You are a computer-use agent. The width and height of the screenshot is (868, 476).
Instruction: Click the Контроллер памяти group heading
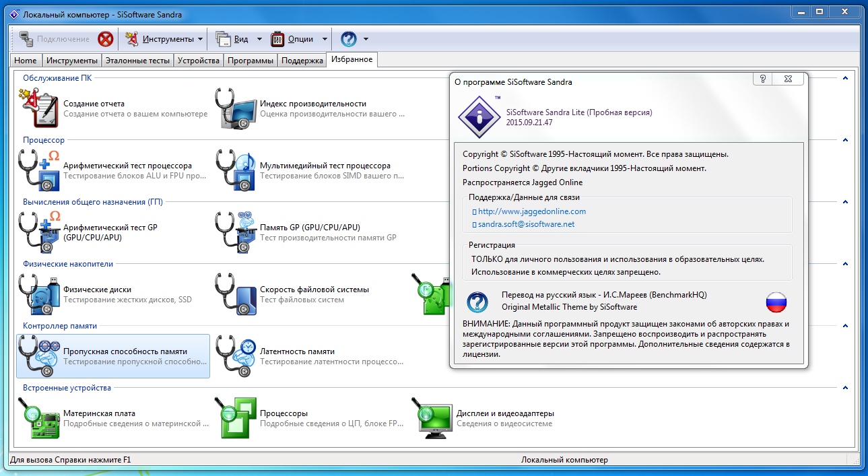pyautogui.click(x=60, y=326)
